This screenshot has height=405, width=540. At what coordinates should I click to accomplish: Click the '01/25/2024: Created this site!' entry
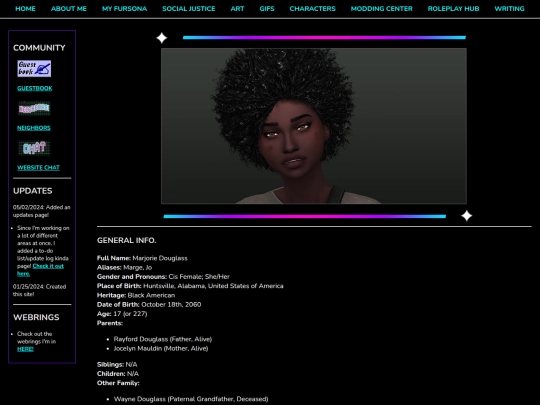pos(40,290)
